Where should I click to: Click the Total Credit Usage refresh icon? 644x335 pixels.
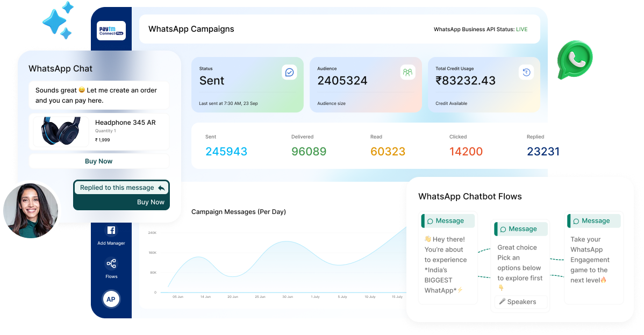(526, 72)
